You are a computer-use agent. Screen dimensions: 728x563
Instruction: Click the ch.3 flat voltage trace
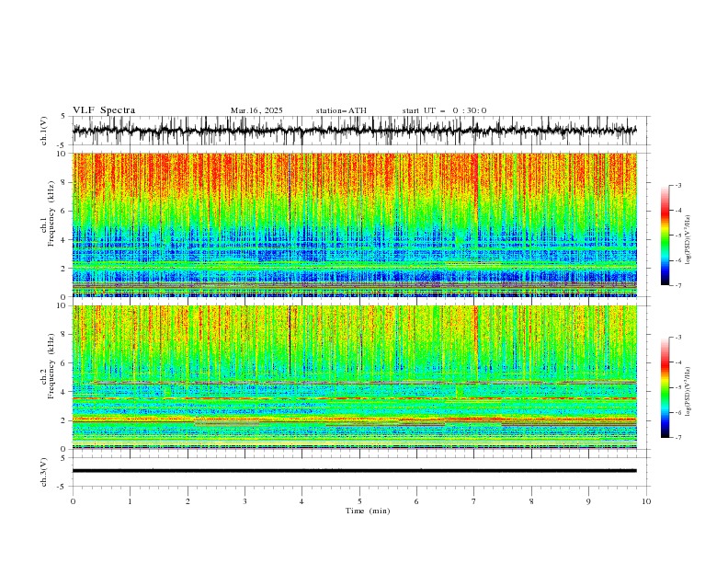(354, 471)
